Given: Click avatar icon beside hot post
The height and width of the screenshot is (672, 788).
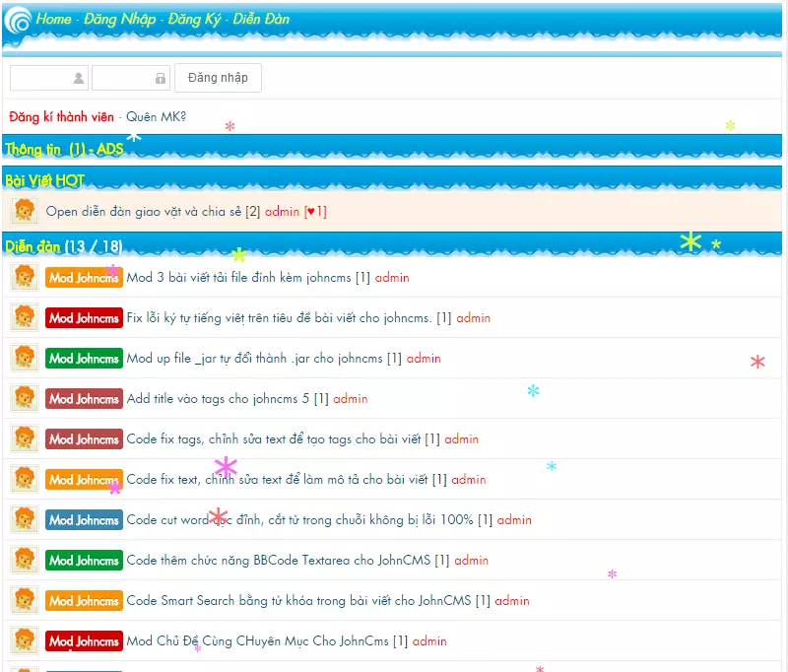Looking at the screenshot, I should (x=25, y=211).
